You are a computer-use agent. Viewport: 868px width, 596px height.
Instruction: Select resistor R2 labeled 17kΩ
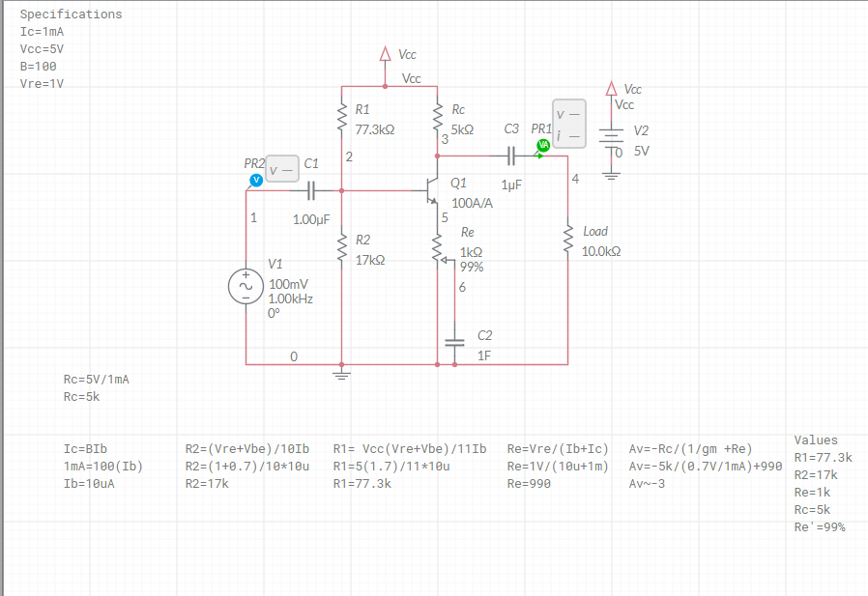pyautogui.click(x=342, y=246)
